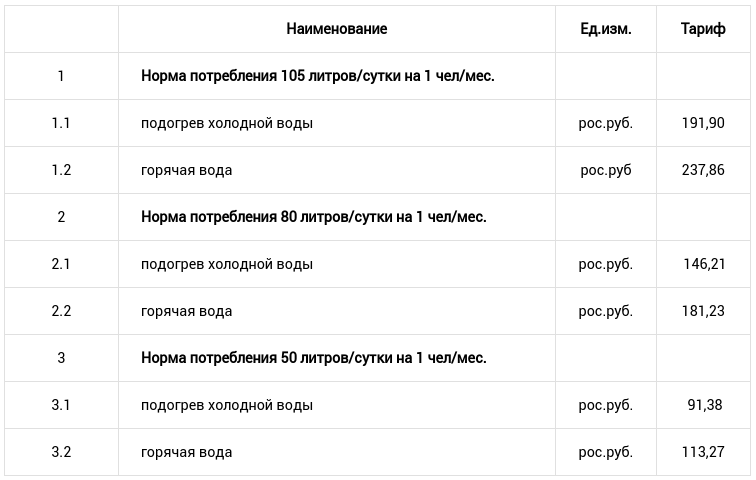This screenshot has height=480, width=756.
Task: Click the Ед.изм. column header
Action: click(606, 29)
